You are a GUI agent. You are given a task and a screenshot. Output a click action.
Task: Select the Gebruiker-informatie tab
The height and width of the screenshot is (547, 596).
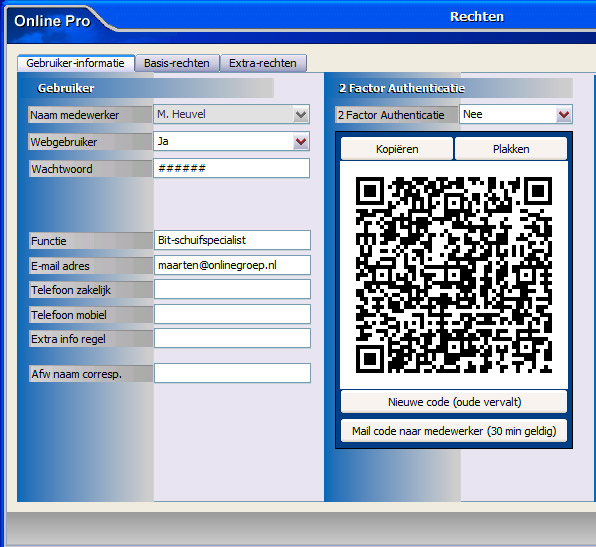[76, 63]
